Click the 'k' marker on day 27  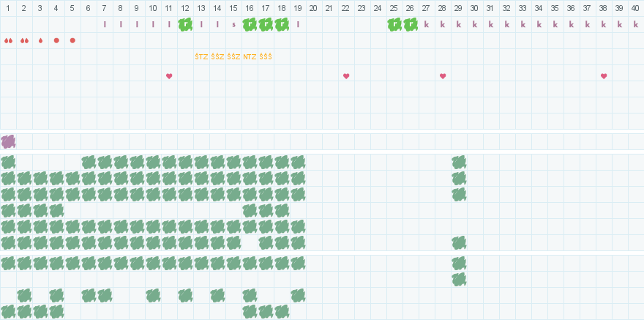click(427, 24)
